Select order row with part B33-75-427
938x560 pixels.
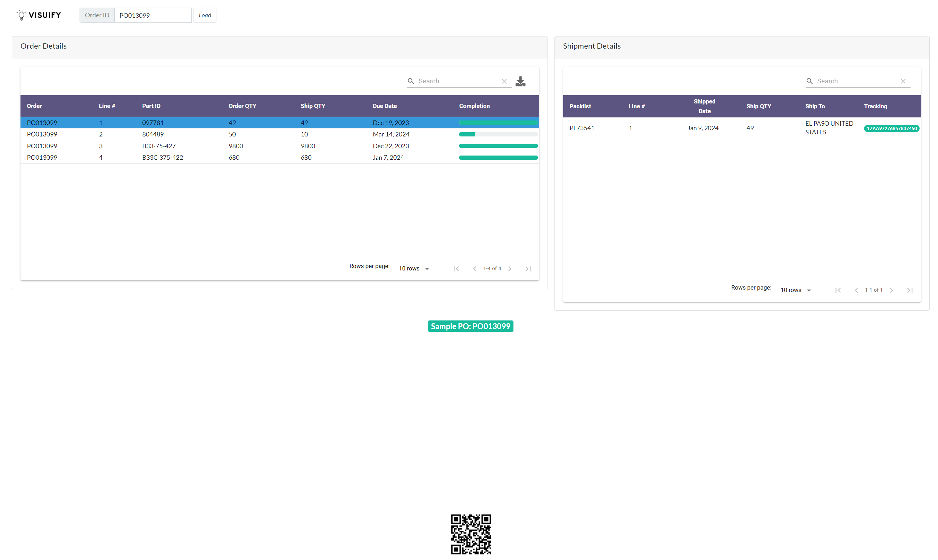pos(279,146)
